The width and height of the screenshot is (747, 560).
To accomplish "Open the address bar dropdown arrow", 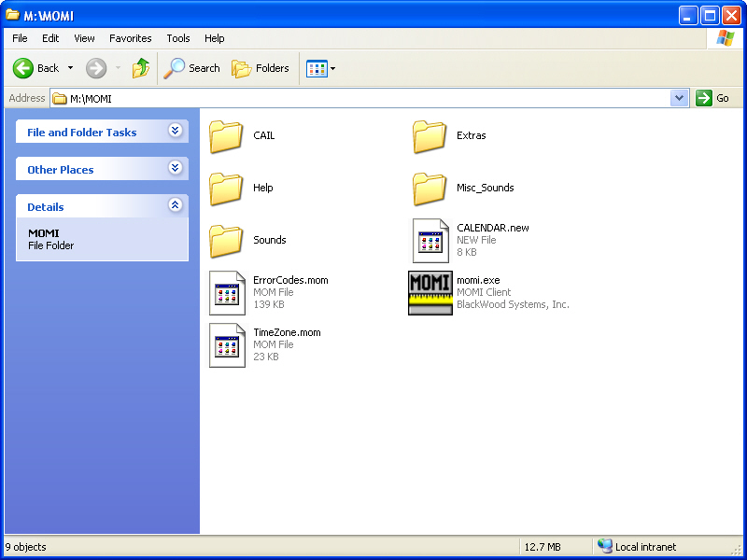I will tap(680, 98).
